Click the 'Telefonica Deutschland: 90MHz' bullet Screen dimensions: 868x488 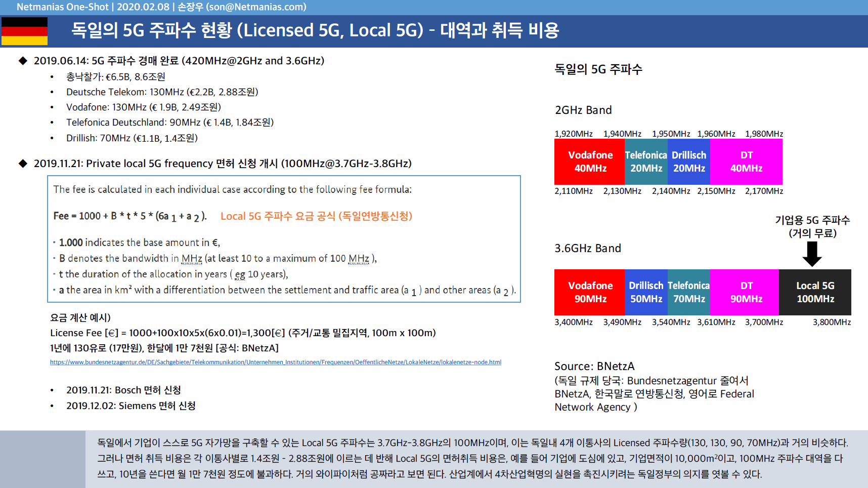170,123
